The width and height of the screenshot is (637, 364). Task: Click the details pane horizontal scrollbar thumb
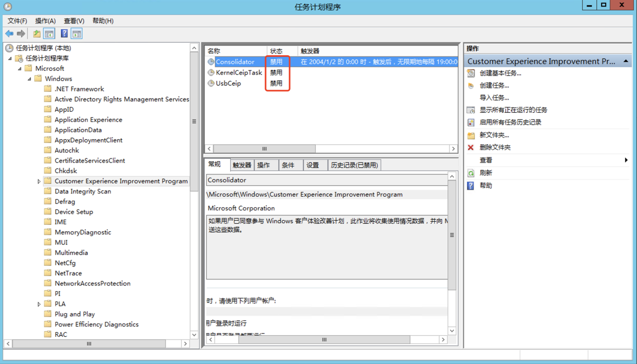[324, 340]
